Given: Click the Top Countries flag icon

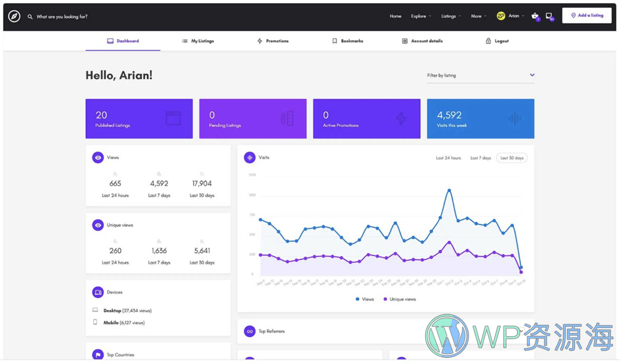Looking at the screenshot, I should [x=98, y=354].
